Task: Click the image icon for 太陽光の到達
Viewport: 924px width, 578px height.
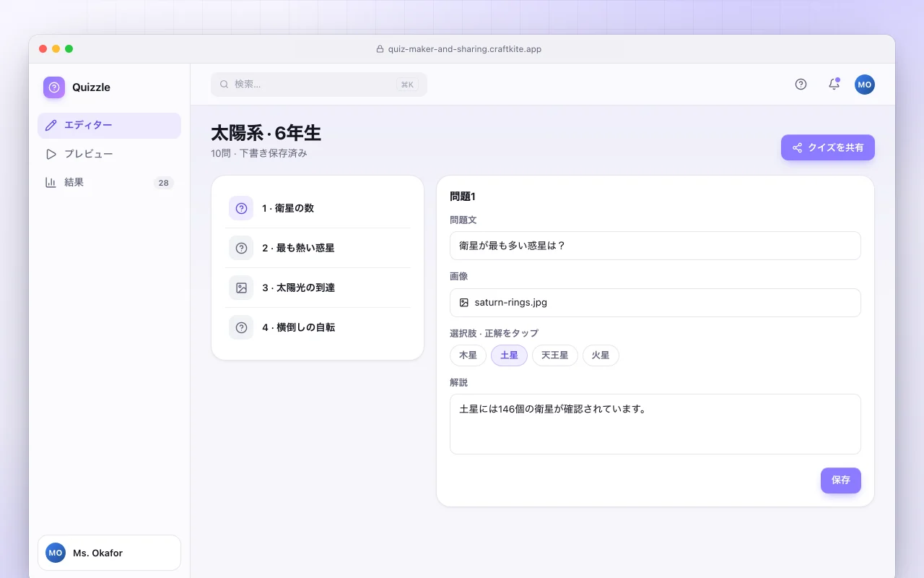Action: pos(241,288)
